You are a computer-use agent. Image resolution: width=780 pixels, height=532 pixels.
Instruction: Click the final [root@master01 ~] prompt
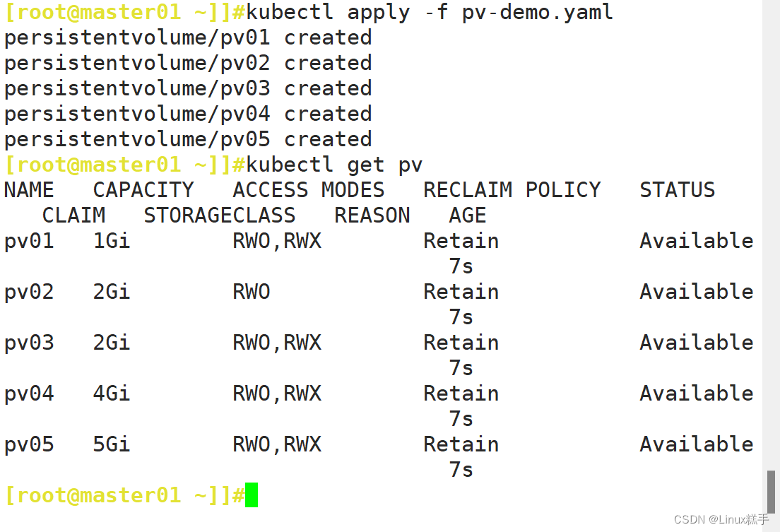coord(125,496)
